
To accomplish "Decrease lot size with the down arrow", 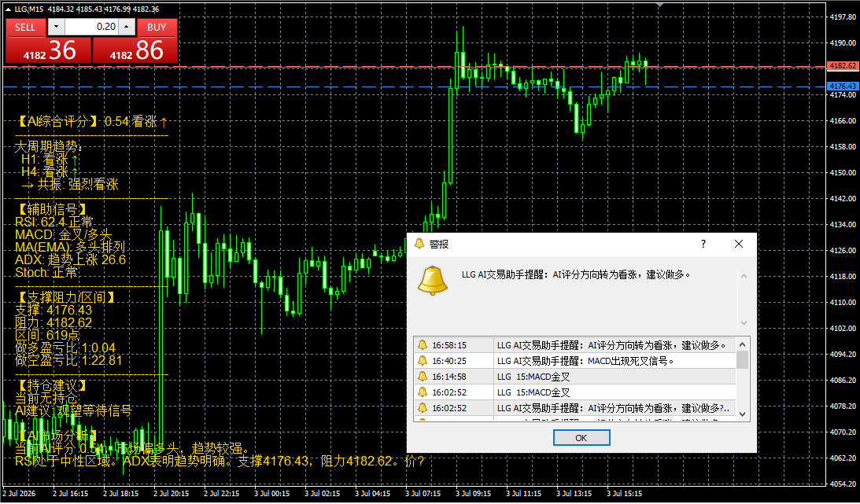I will [56, 27].
